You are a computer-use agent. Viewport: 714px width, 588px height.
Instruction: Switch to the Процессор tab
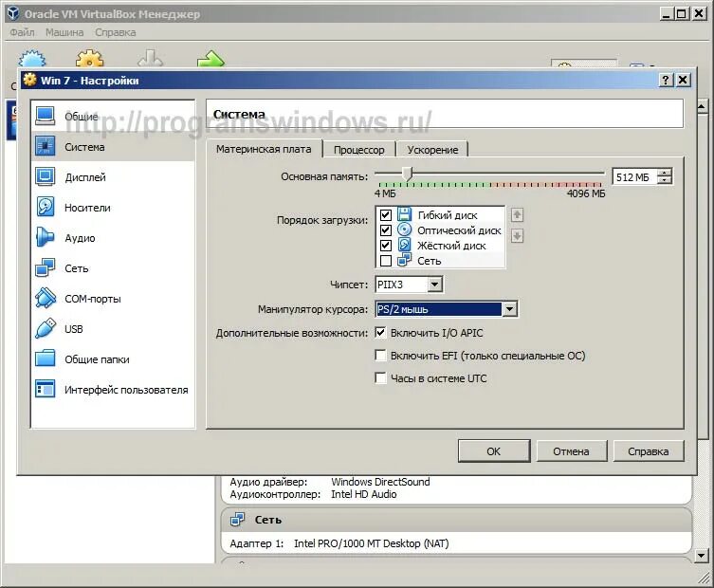tap(358, 150)
